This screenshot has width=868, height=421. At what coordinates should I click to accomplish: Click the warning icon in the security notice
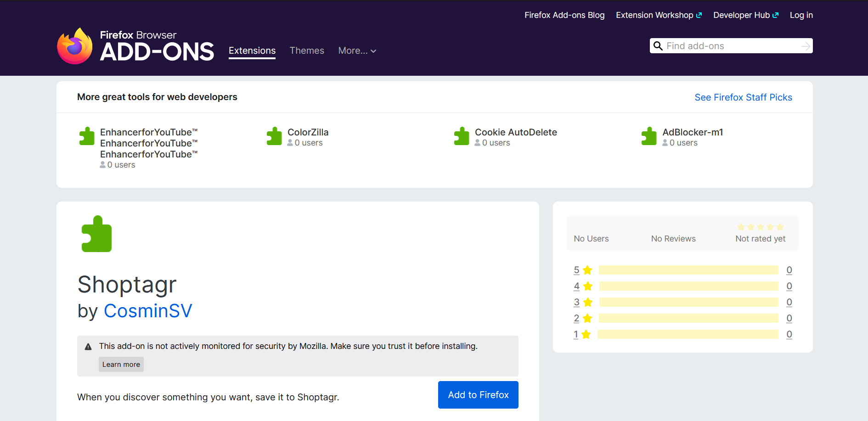pyautogui.click(x=88, y=346)
